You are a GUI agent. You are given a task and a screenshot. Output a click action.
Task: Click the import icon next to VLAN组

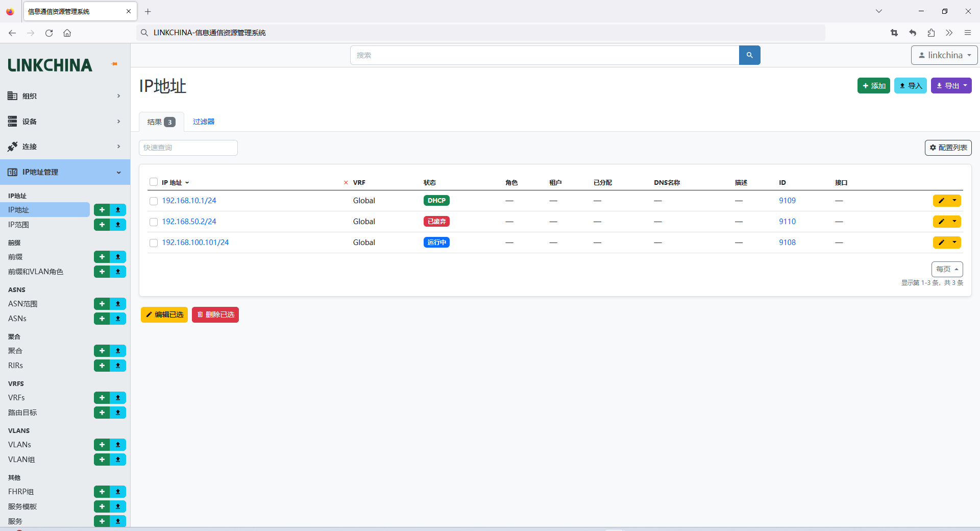click(118, 460)
